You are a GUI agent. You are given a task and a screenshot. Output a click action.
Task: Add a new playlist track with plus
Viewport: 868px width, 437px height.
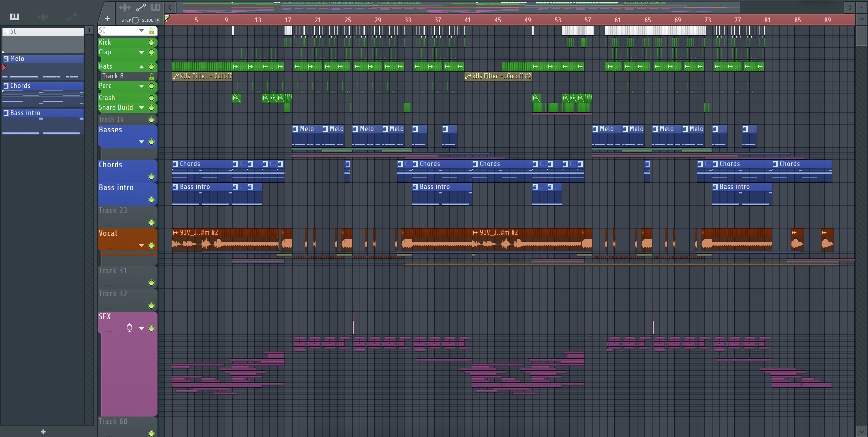(108, 18)
